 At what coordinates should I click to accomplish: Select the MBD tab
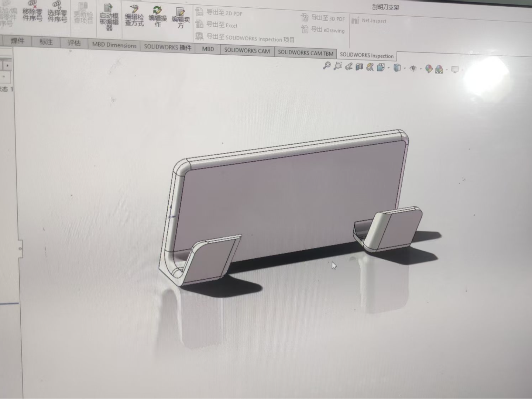tap(208, 49)
